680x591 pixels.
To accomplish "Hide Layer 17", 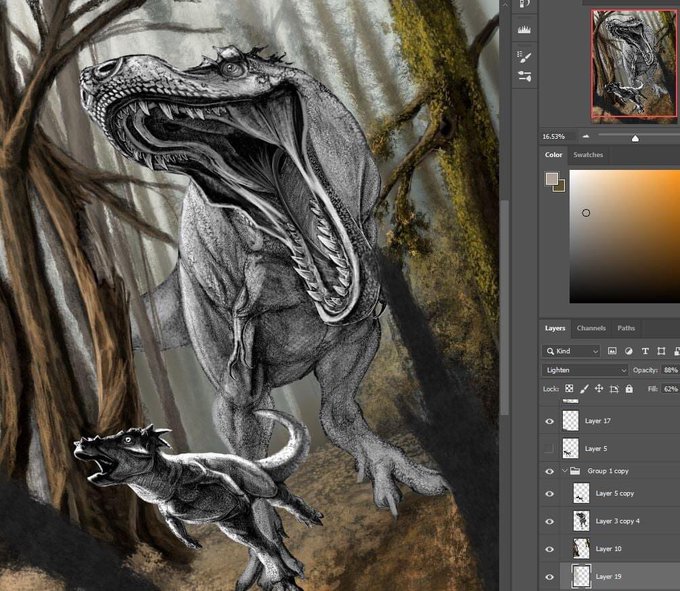I will [x=549, y=421].
